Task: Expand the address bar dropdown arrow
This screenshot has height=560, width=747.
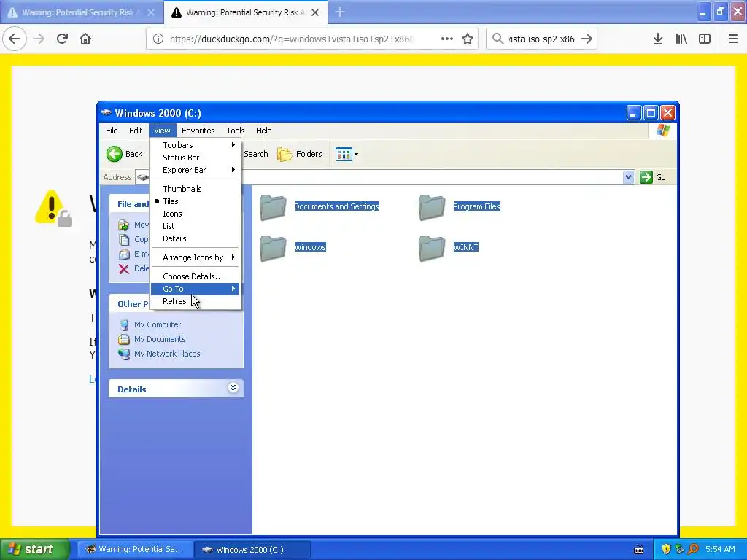Action: (x=628, y=177)
